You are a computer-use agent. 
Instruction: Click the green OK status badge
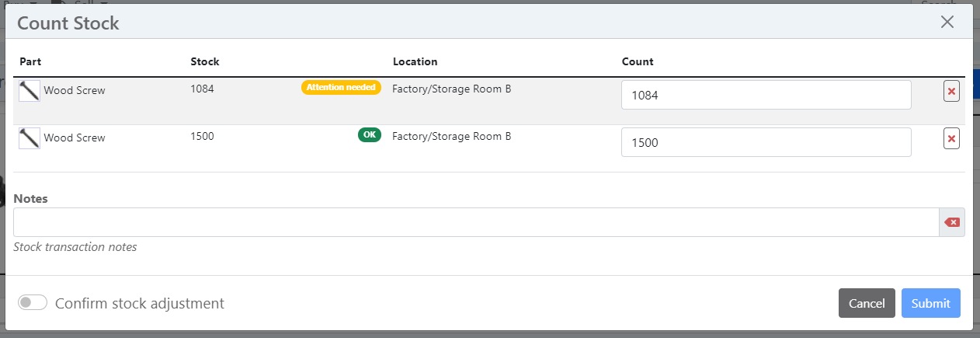pos(370,134)
